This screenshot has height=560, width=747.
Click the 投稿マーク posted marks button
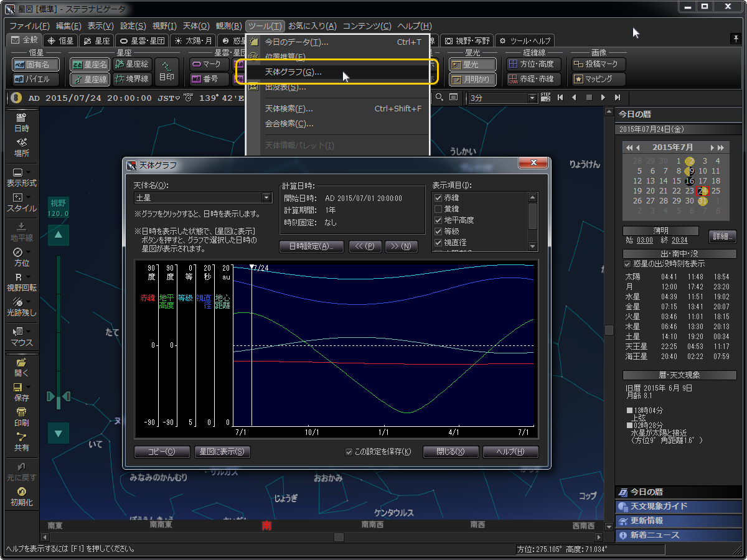pos(598,64)
